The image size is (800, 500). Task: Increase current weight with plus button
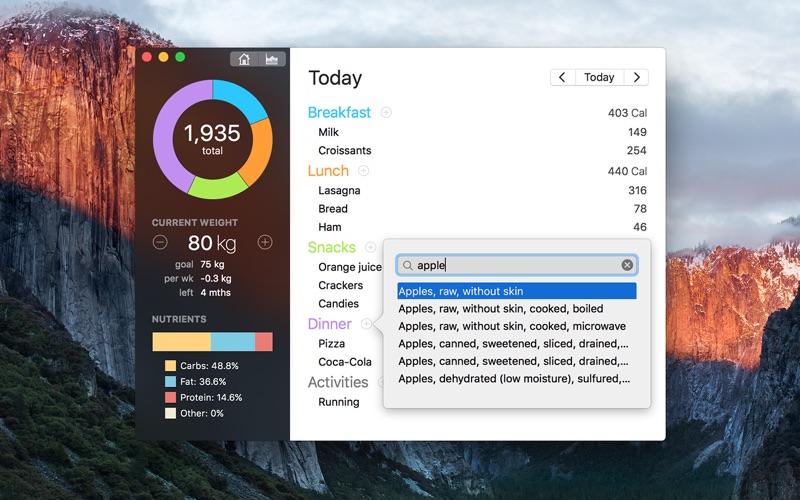click(265, 242)
